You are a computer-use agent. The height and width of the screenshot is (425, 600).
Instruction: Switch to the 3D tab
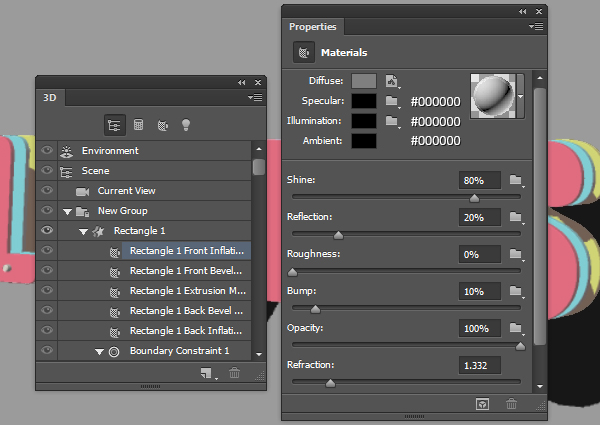(x=50, y=98)
